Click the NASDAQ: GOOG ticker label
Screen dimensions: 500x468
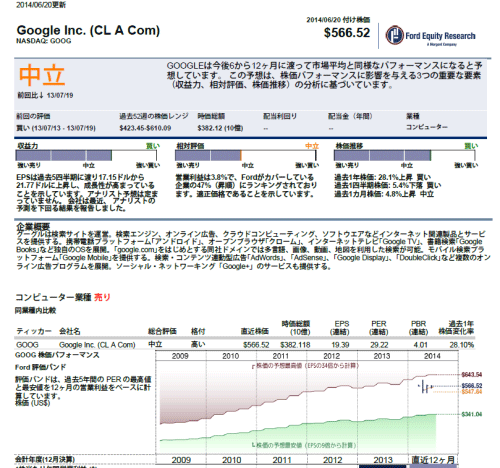44,41
